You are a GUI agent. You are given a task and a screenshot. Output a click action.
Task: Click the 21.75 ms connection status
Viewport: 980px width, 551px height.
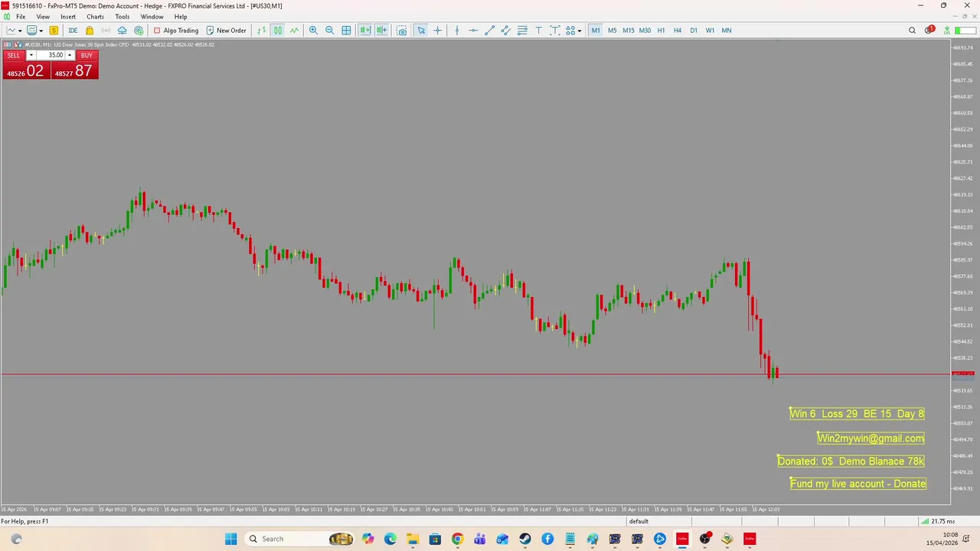[x=939, y=521]
